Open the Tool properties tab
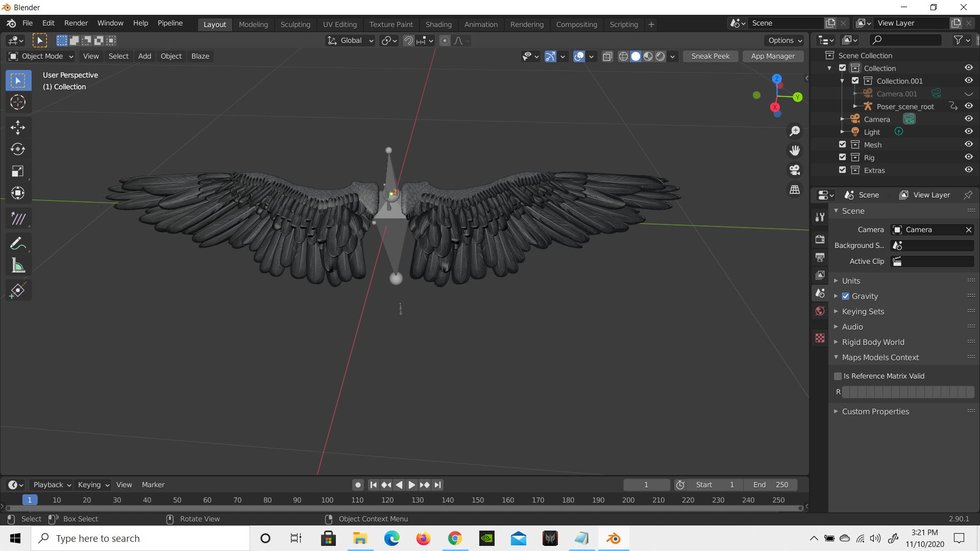The height and width of the screenshot is (551, 980). (820, 217)
